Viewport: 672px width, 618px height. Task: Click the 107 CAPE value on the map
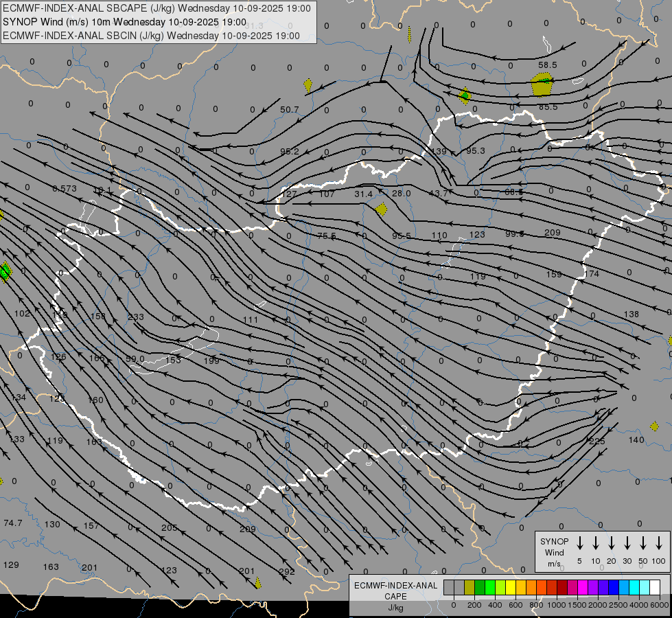point(327,194)
